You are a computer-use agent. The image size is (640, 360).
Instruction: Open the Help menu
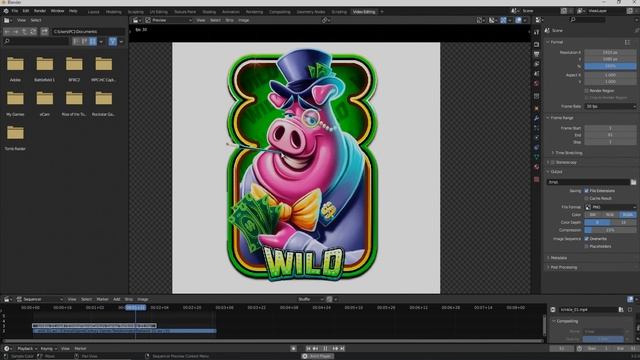pyautogui.click(x=73, y=11)
